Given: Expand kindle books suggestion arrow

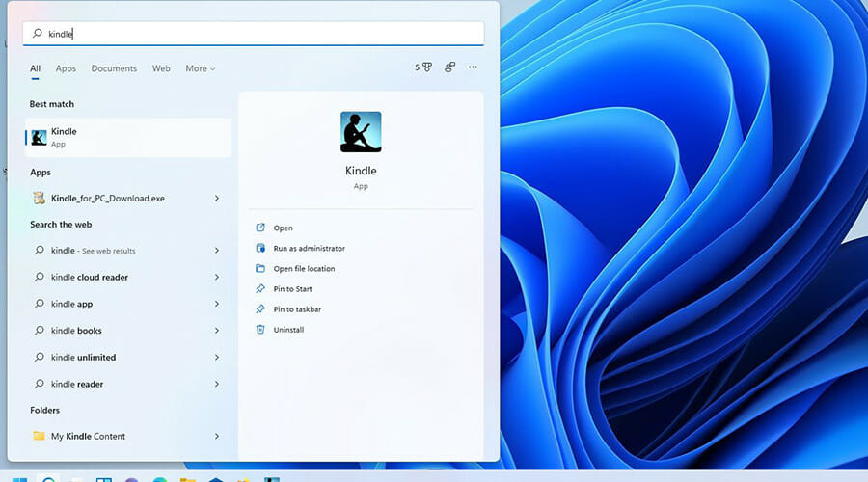Looking at the screenshot, I should point(216,331).
